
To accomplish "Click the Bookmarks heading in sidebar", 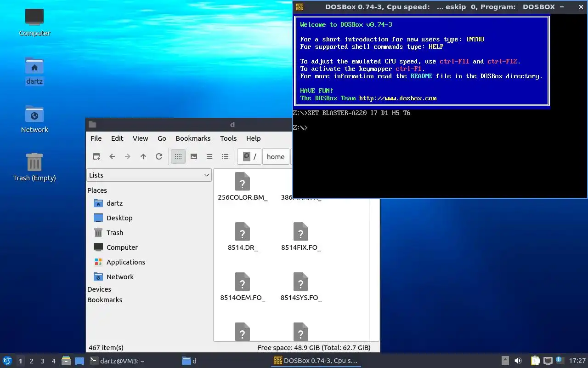I will [x=105, y=299].
